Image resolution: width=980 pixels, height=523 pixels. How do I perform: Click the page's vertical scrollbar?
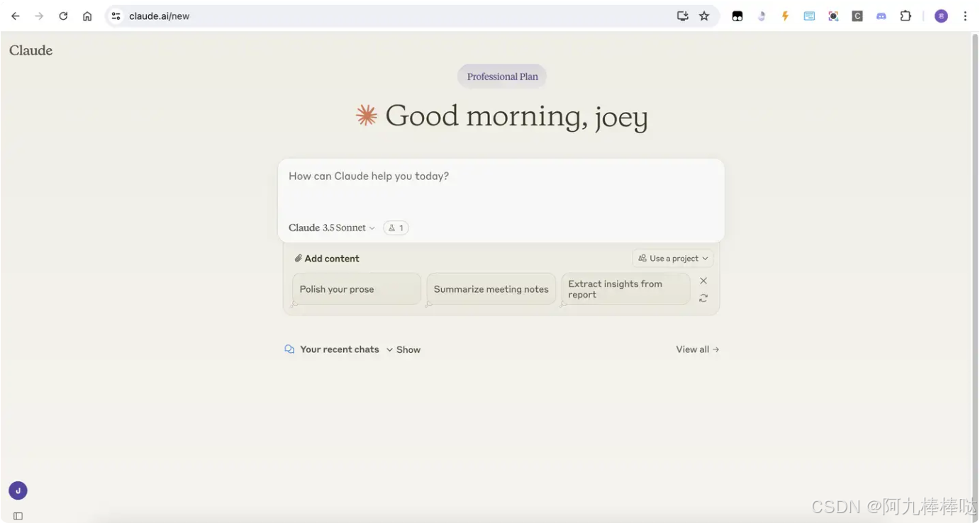coord(974,276)
